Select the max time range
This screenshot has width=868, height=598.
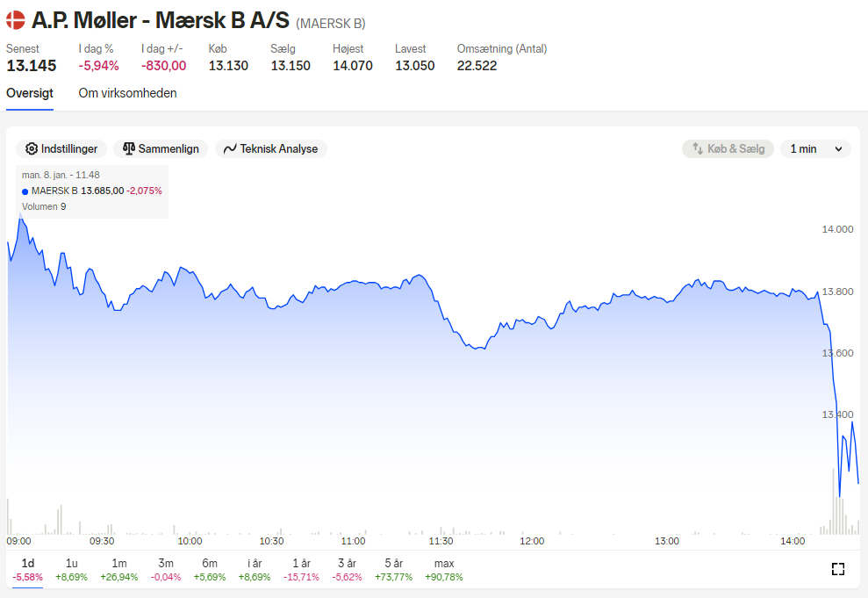444,570
